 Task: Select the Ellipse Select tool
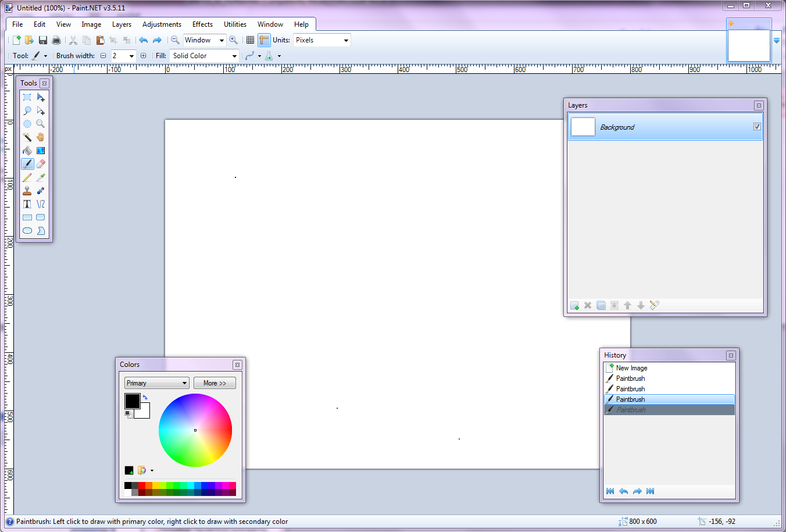coord(27,124)
